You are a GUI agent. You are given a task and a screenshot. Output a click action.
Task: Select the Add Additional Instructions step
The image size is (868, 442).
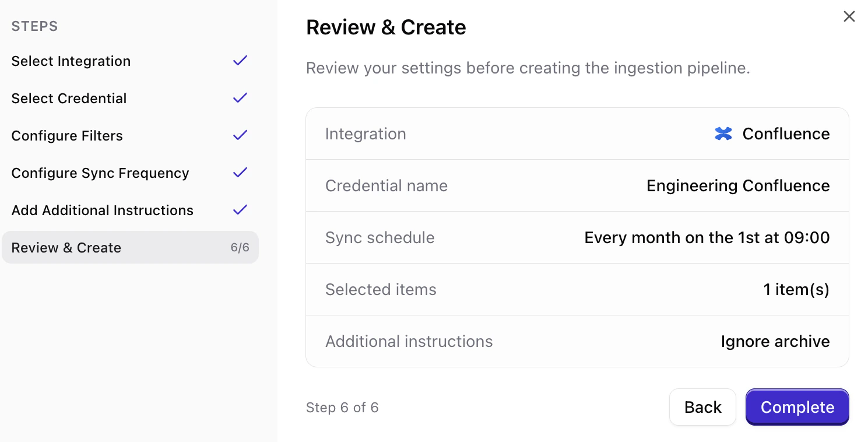pos(102,210)
